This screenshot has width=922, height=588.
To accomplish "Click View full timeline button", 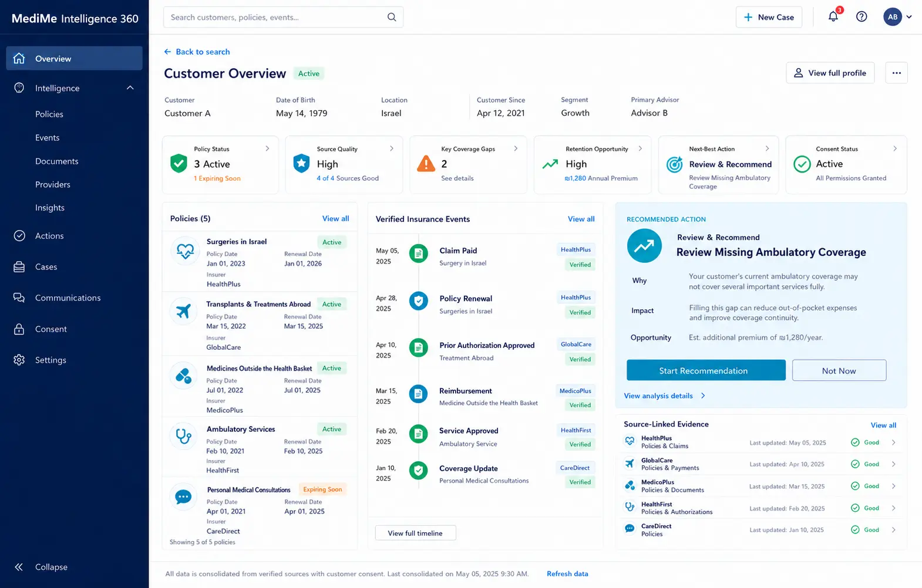I will click(x=415, y=533).
